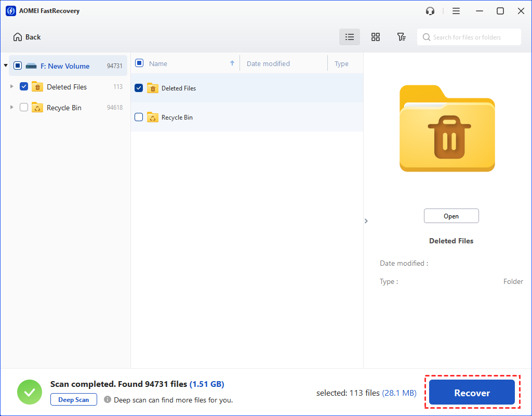Sort by the Type column header
The image size is (532, 416).
coord(341,63)
